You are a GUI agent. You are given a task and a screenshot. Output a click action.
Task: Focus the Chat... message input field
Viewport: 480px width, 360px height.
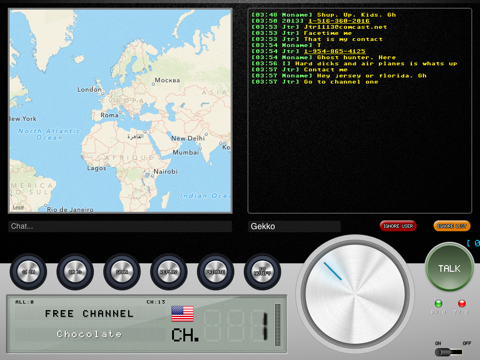(x=120, y=226)
